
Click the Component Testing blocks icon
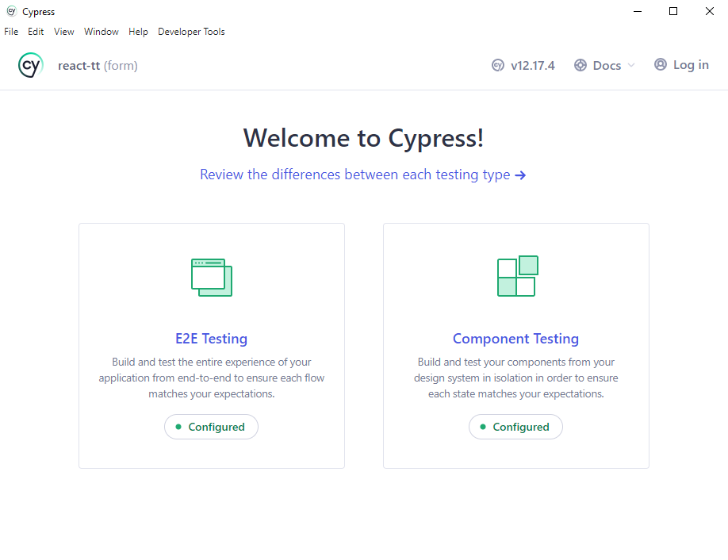pyautogui.click(x=517, y=276)
